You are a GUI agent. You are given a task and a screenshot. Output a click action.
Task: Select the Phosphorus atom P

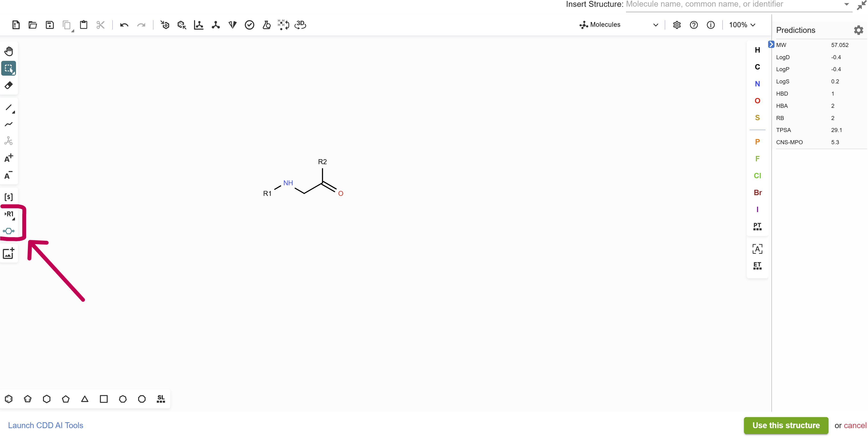[758, 142]
